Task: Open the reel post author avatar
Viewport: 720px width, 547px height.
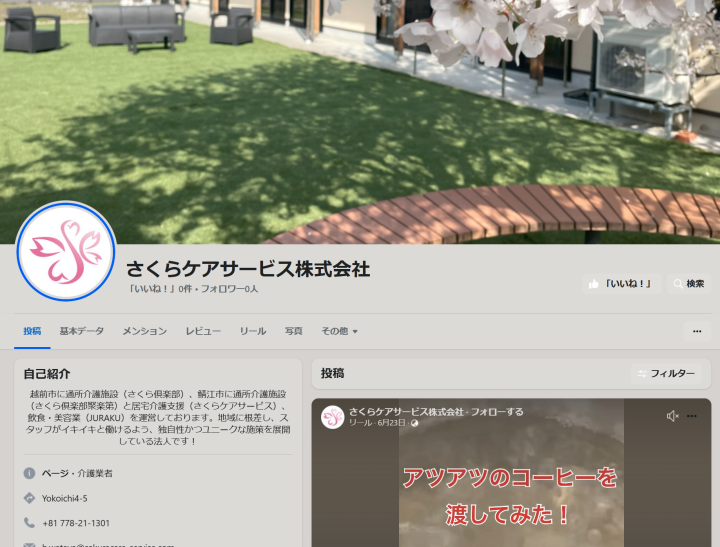Action: point(332,417)
